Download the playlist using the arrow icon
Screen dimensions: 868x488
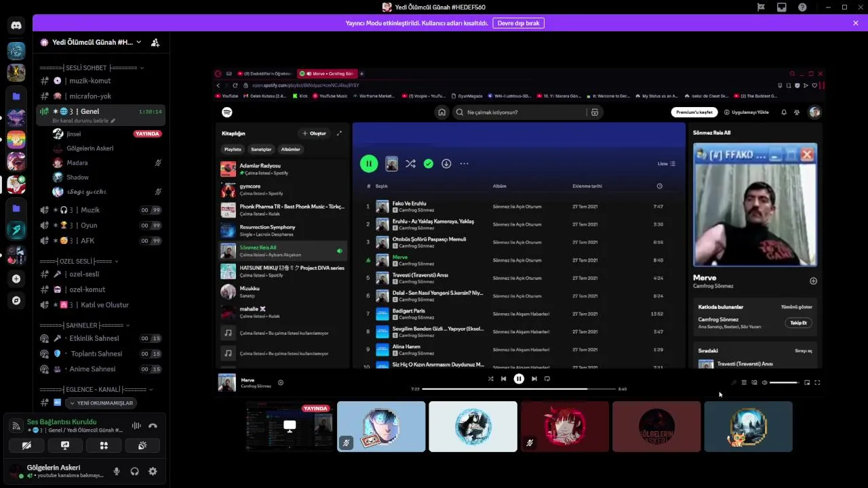click(x=446, y=163)
